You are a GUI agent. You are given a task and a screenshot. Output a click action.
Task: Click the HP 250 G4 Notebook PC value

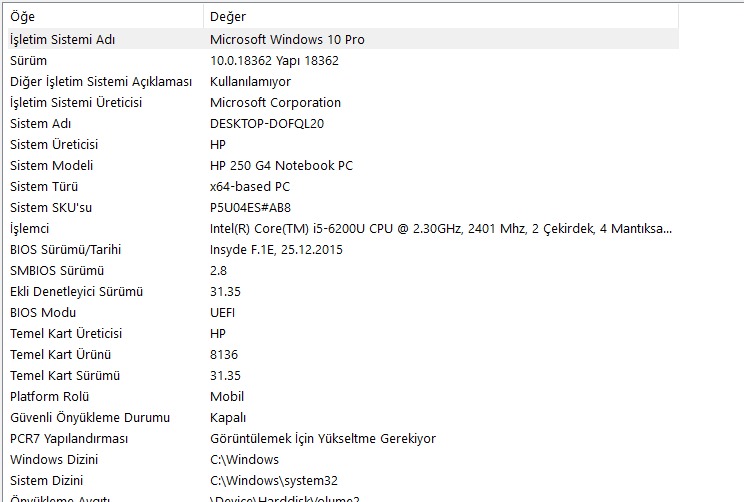281,166
